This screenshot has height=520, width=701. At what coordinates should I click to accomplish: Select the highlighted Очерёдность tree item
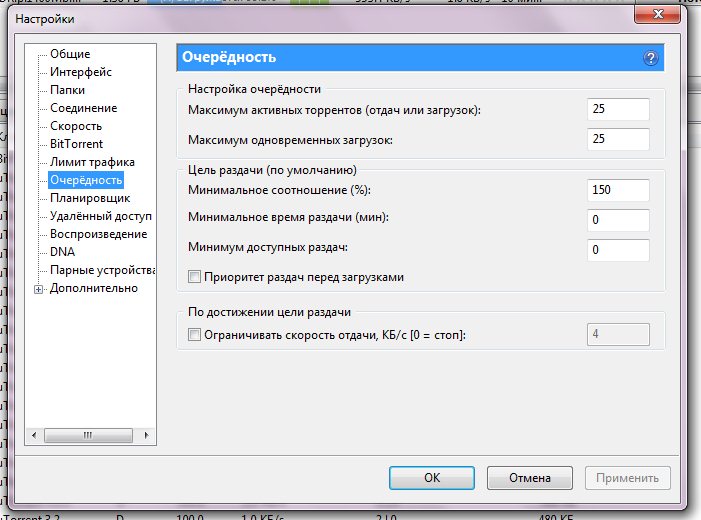[86, 180]
